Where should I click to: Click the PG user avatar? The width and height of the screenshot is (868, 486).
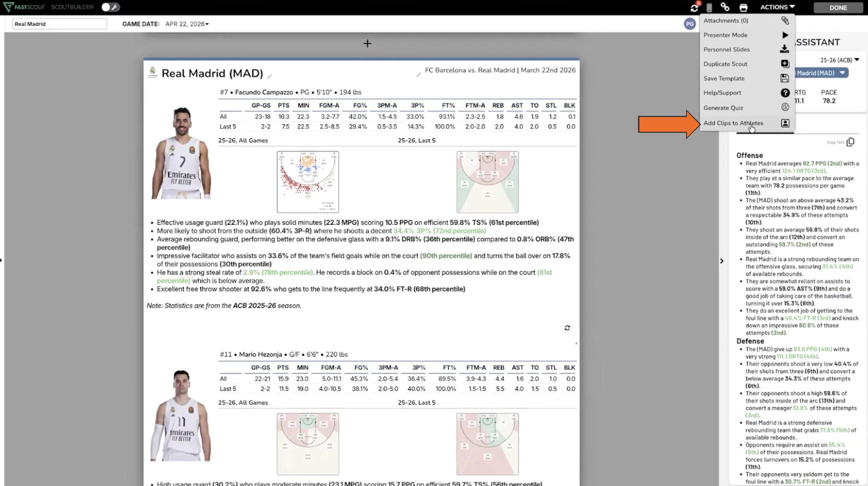click(x=690, y=24)
